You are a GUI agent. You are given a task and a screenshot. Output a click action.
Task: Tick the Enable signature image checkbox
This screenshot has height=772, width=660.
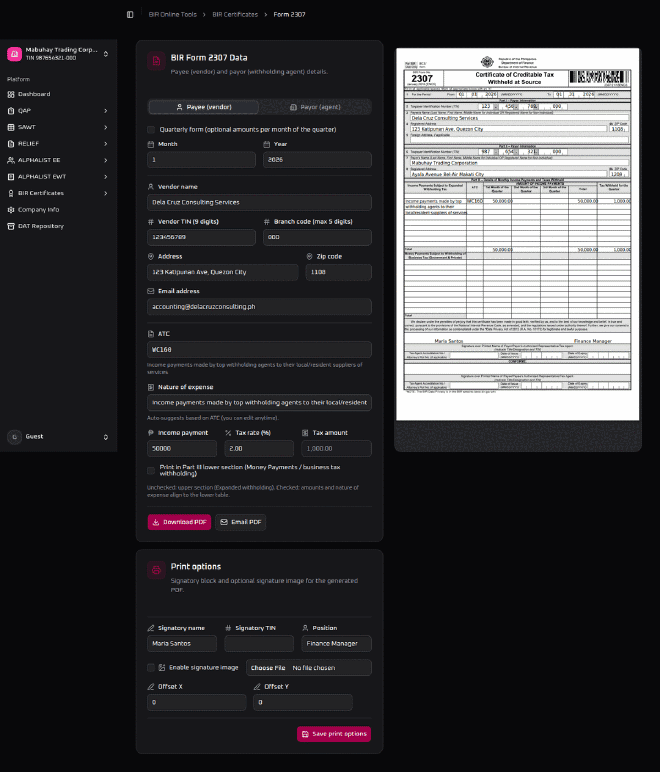151,668
